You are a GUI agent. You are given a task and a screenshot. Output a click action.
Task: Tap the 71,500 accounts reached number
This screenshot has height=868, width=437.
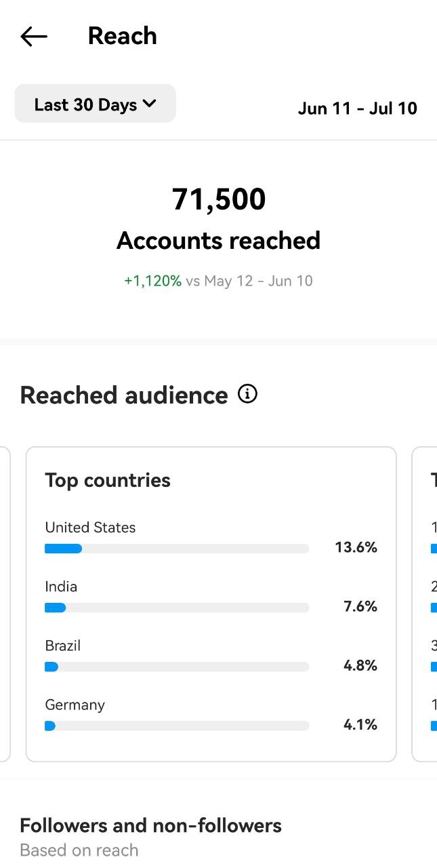(x=219, y=199)
